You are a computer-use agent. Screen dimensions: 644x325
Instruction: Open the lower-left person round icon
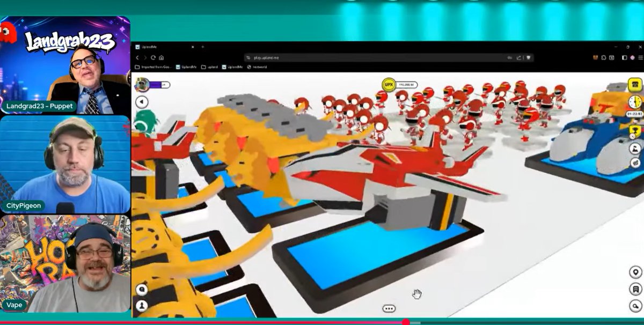142,306
